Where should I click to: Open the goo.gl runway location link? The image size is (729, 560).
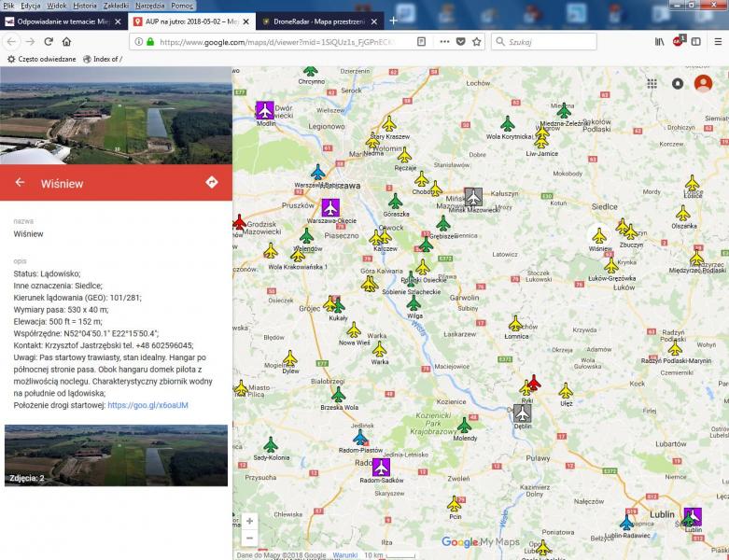click(148, 405)
